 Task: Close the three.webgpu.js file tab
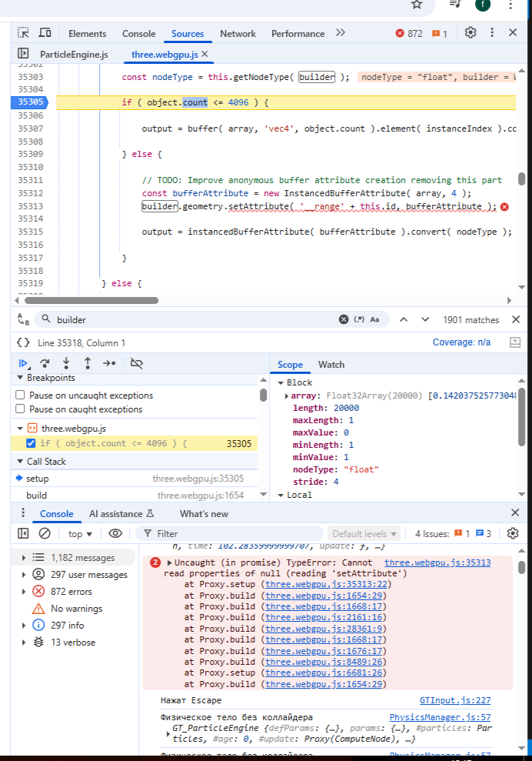click(204, 54)
